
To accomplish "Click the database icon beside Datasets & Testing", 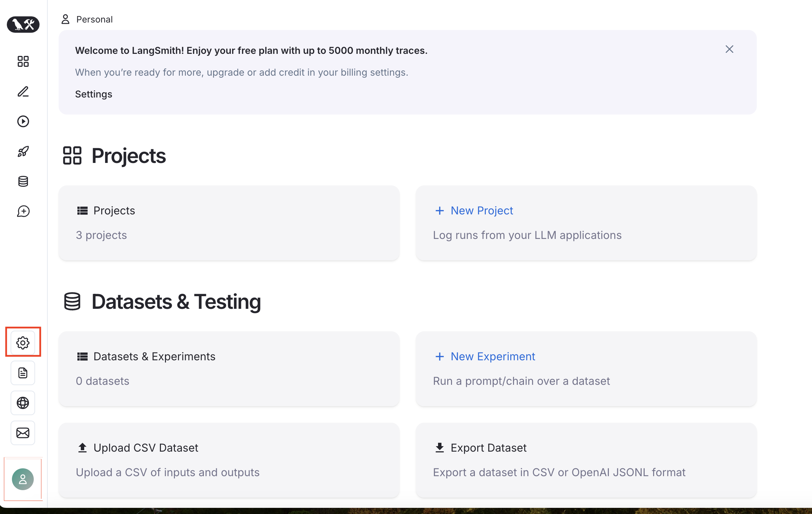I will [x=72, y=301].
